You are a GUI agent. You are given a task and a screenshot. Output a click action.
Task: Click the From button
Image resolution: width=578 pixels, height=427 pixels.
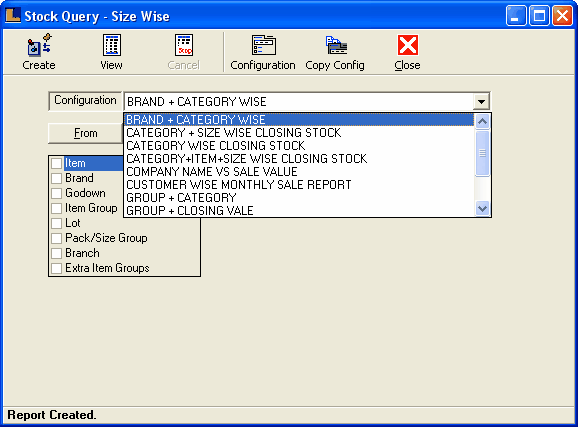pos(86,133)
